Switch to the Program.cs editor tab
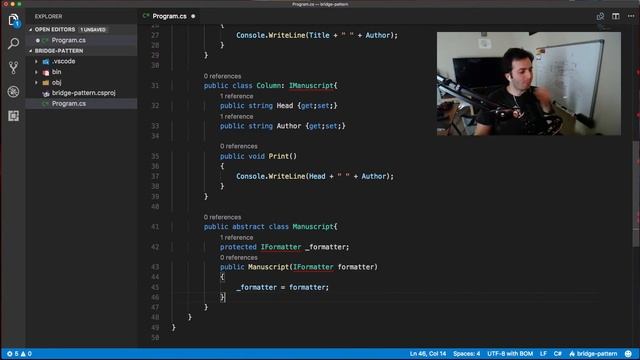The image size is (640, 360). 169,16
